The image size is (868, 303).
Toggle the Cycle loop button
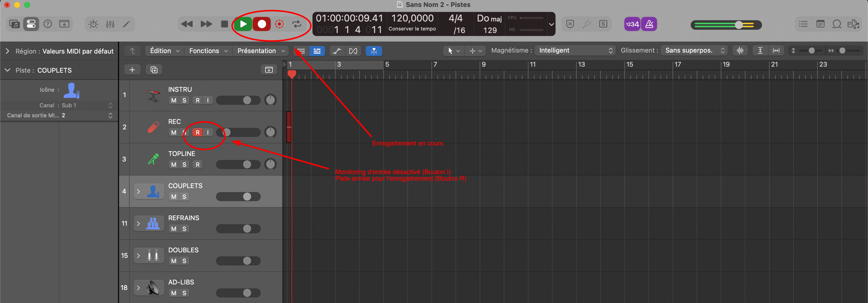(297, 24)
